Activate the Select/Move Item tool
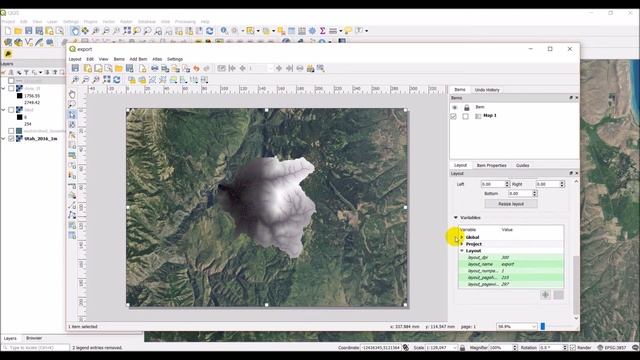640x360 pixels. 72,115
